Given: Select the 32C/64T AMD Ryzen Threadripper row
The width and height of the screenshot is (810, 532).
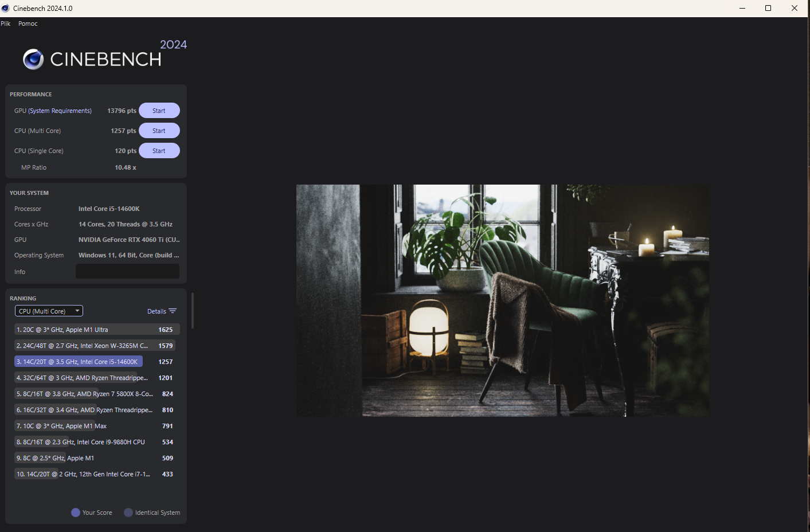Looking at the screenshot, I should pos(97,378).
